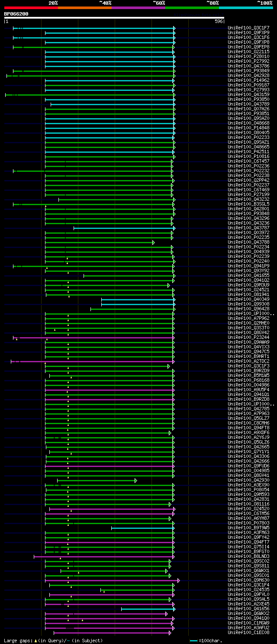Select hit label UniRef100_A9U5F4
Screen dimensions: 277x644
coord(248,390)
